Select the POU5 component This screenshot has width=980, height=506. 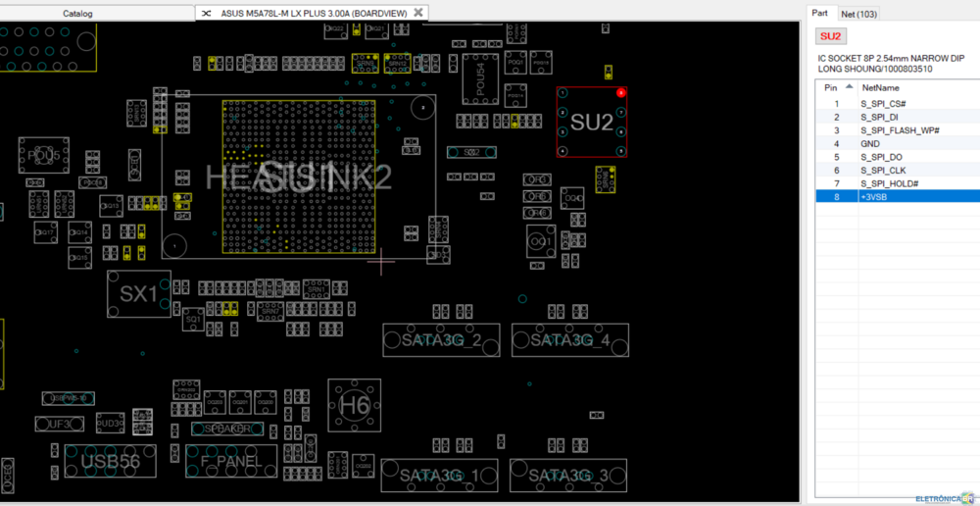(x=44, y=155)
